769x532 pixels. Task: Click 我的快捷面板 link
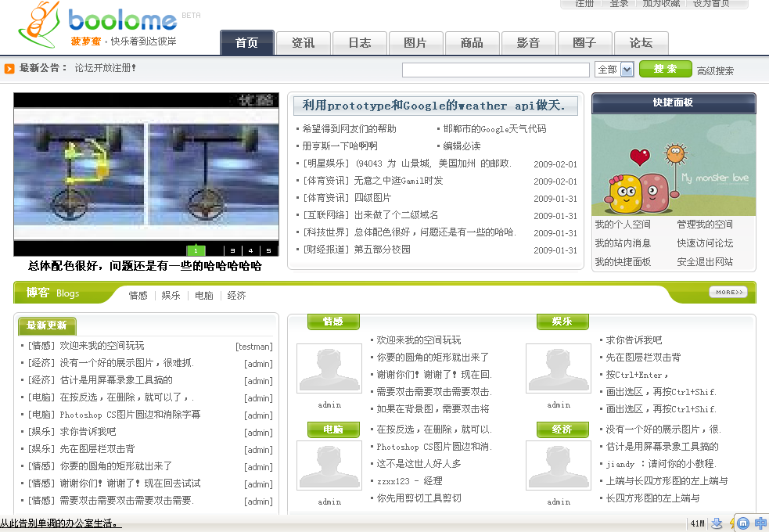coord(623,261)
